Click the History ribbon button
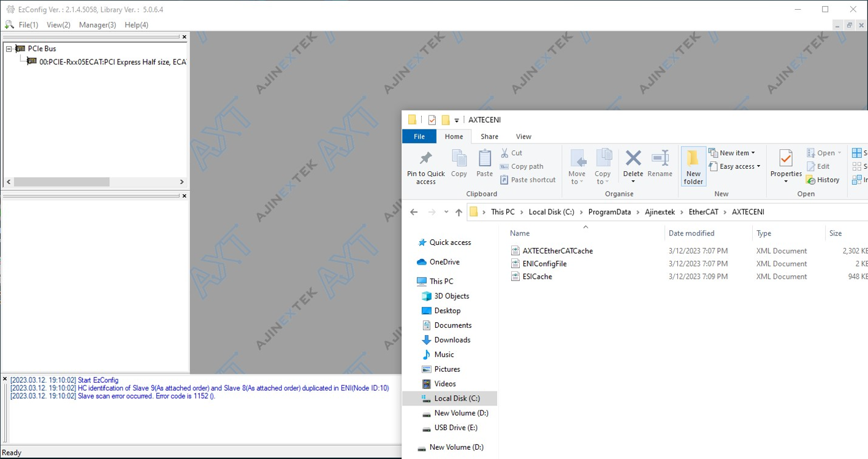868x459 pixels. click(x=823, y=180)
